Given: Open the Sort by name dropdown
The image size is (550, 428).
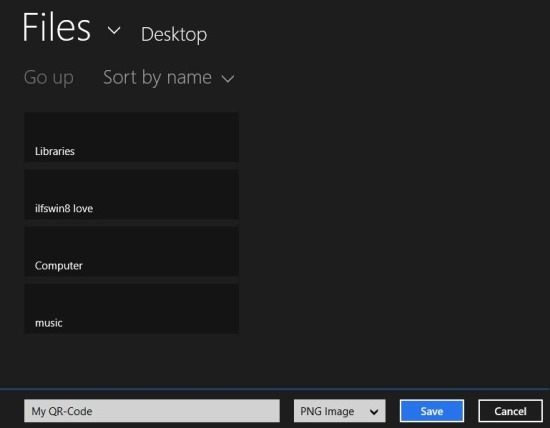Looking at the screenshot, I should pos(168,77).
